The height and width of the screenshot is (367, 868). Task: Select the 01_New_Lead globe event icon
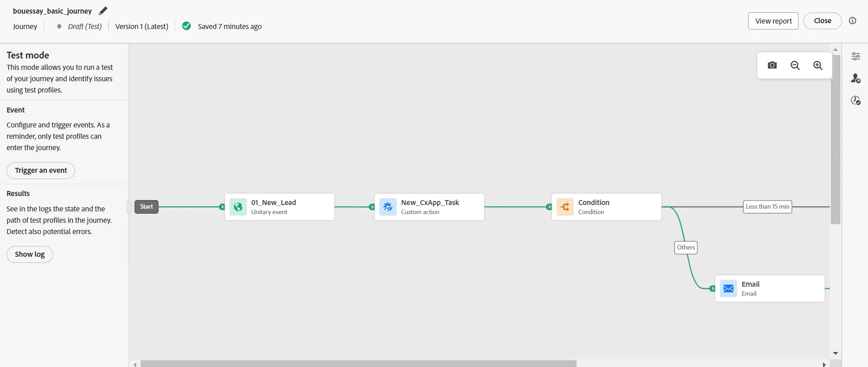tap(238, 207)
